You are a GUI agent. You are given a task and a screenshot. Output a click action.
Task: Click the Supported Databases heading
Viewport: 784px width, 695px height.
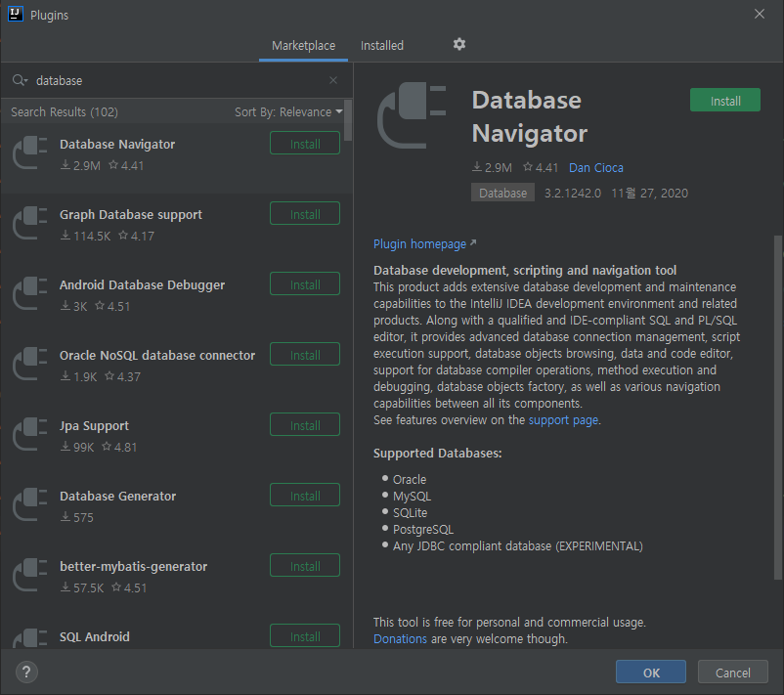[x=438, y=454]
